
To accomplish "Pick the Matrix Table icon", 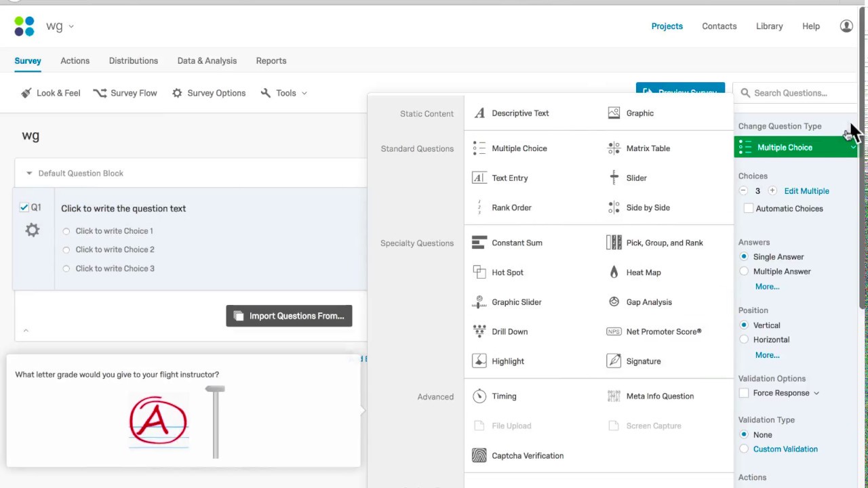I will coord(614,148).
